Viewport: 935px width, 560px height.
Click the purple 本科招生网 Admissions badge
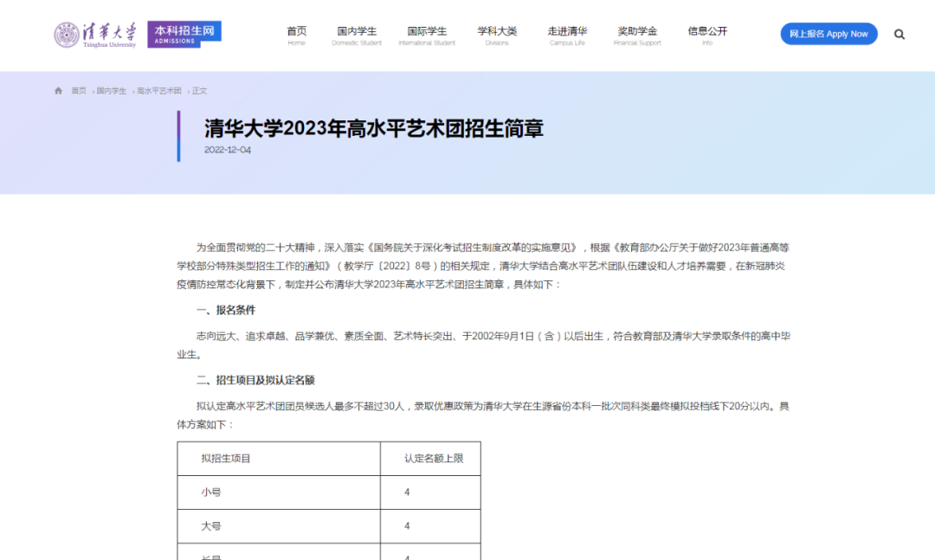(x=184, y=34)
